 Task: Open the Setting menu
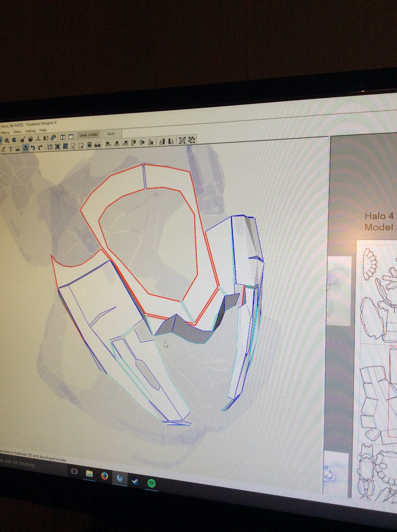point(30,131)
